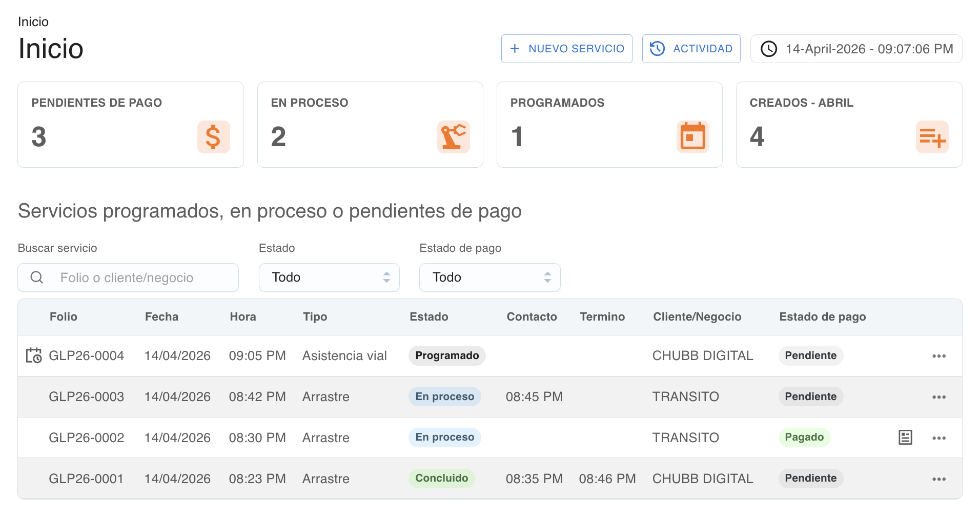Click the date and time display
This screenshot has height=517, width=980.
pyautogui.click(x=856, y=49)
